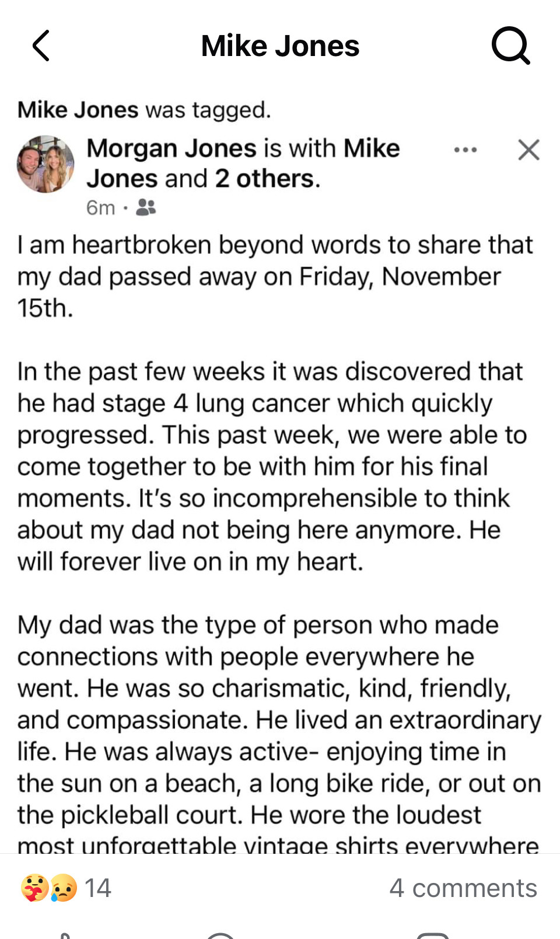Tap the sad tear reaction emoji
560x939 pixels.
pyautogui.click(x=64, y=888)
